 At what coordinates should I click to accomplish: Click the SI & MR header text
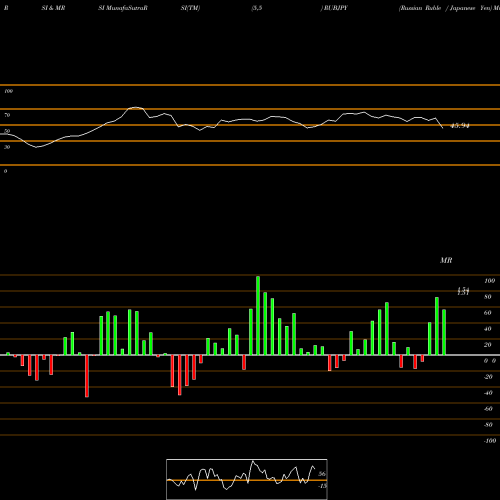[53, 8]
